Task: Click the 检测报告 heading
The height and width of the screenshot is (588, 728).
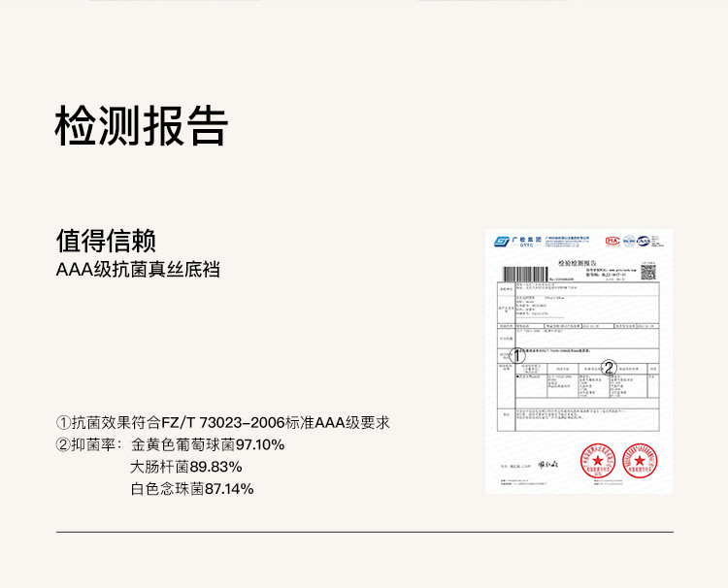Action: click(142, 124)
